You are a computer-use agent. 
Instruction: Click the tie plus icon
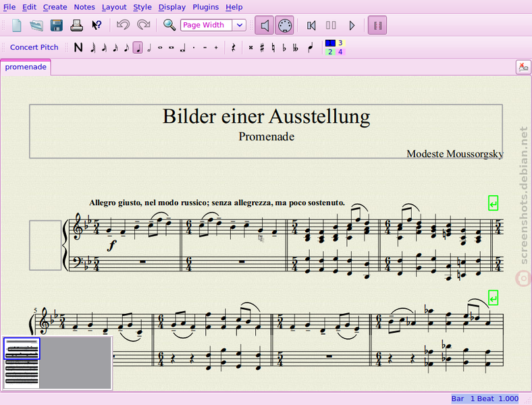point(216,47)
